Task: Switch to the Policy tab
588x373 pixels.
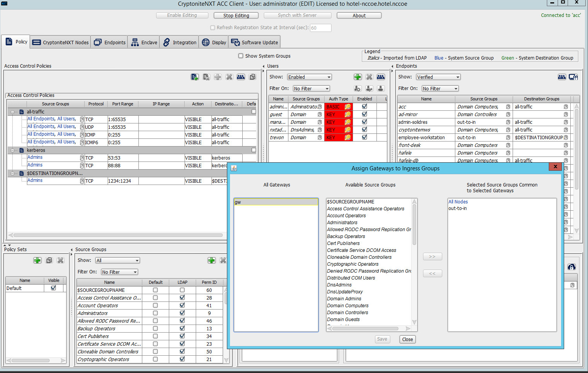Action: 16,42
